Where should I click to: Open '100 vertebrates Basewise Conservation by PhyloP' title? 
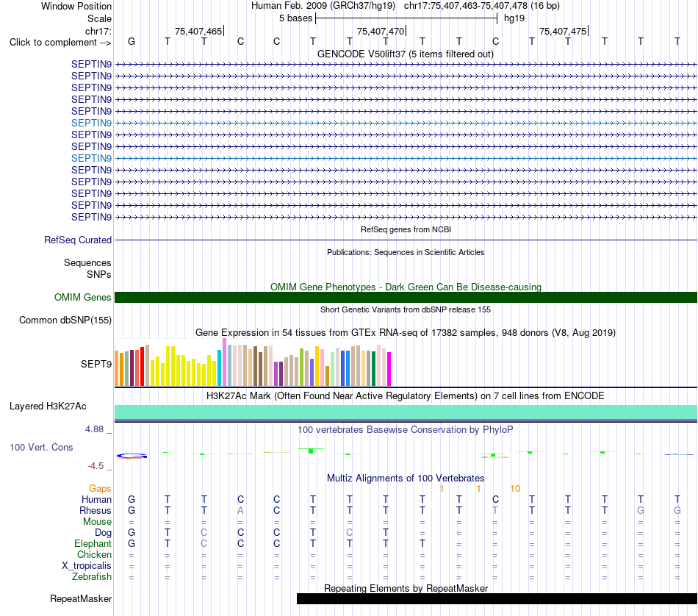406,430
